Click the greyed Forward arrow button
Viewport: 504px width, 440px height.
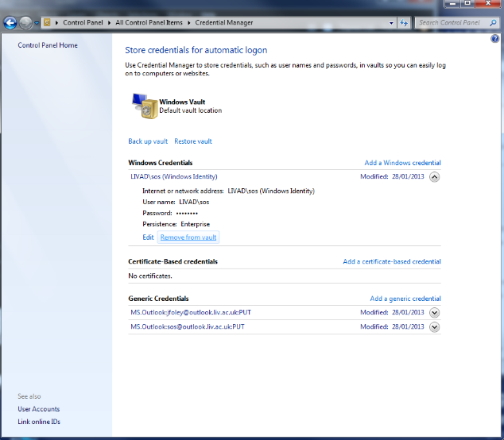tap(25, 23)
